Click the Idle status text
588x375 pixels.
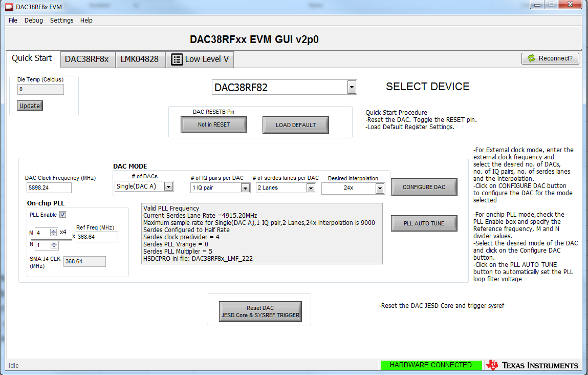coord(13,366)
